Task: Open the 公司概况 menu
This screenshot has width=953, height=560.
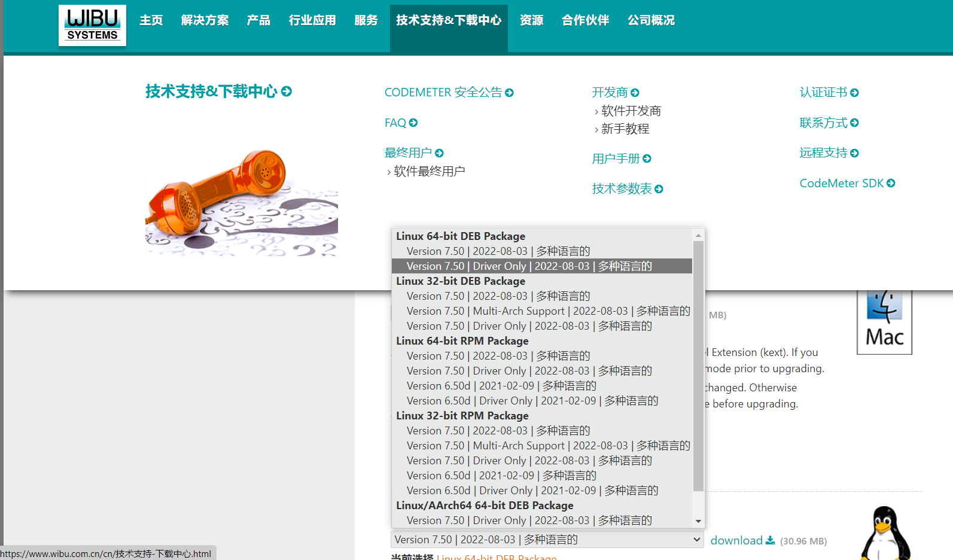Action: click(x=651, y=20)
